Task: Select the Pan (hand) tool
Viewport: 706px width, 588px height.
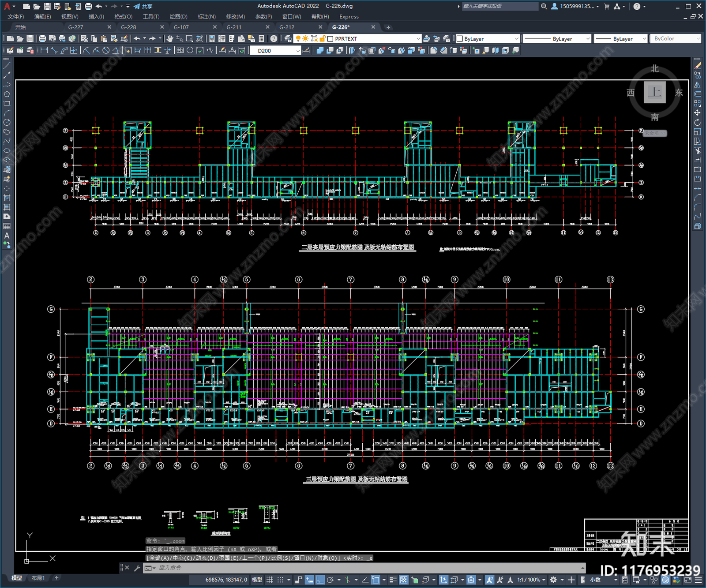Action: coord(170,39)
